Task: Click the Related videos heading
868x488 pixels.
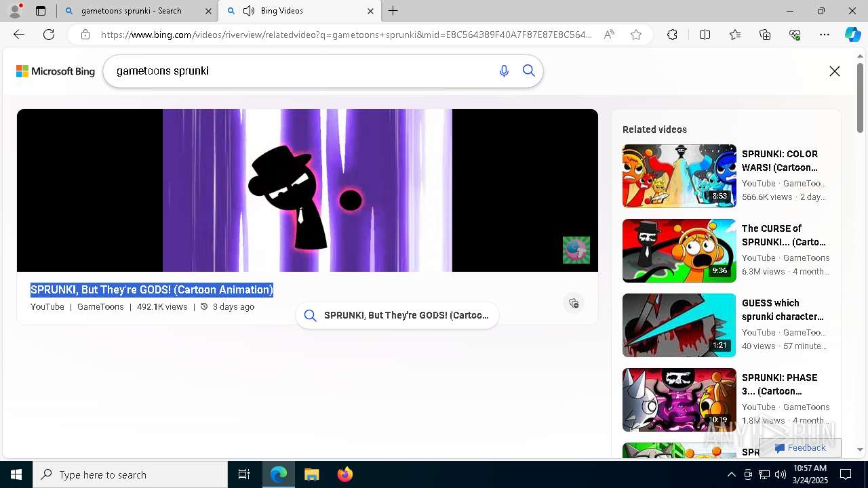Action: click(x=654, y=129)
